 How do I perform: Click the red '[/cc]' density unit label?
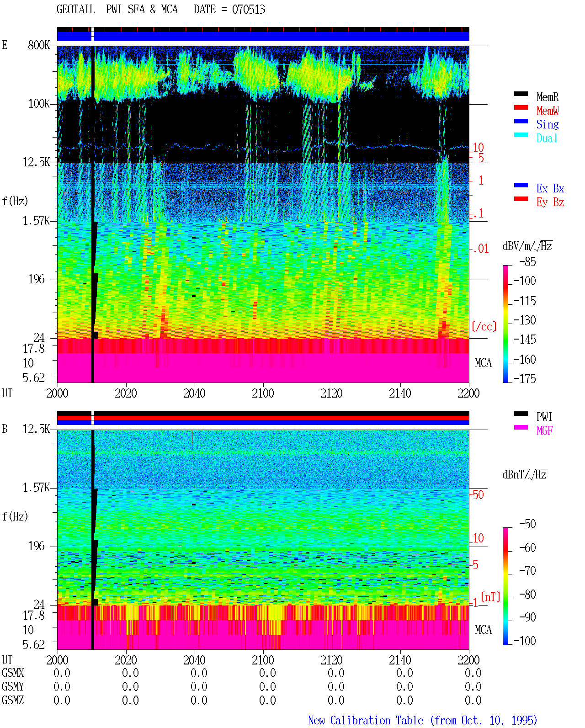pos(484,326)
